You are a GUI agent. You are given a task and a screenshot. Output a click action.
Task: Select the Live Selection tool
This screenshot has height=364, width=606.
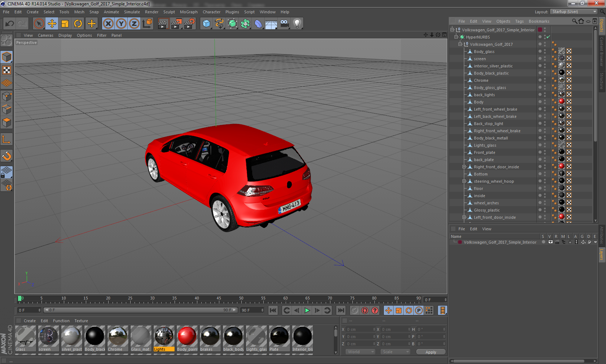click(39, 24)
